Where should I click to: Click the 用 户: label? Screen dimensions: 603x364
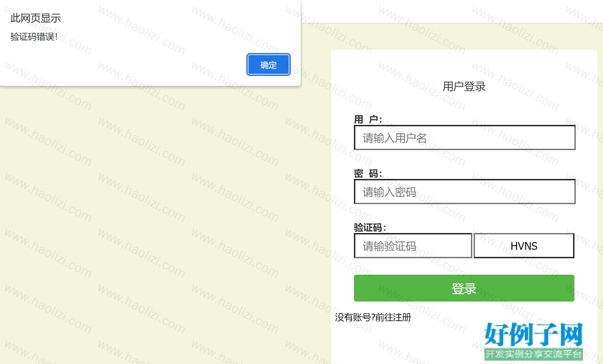tap(368, 119)
